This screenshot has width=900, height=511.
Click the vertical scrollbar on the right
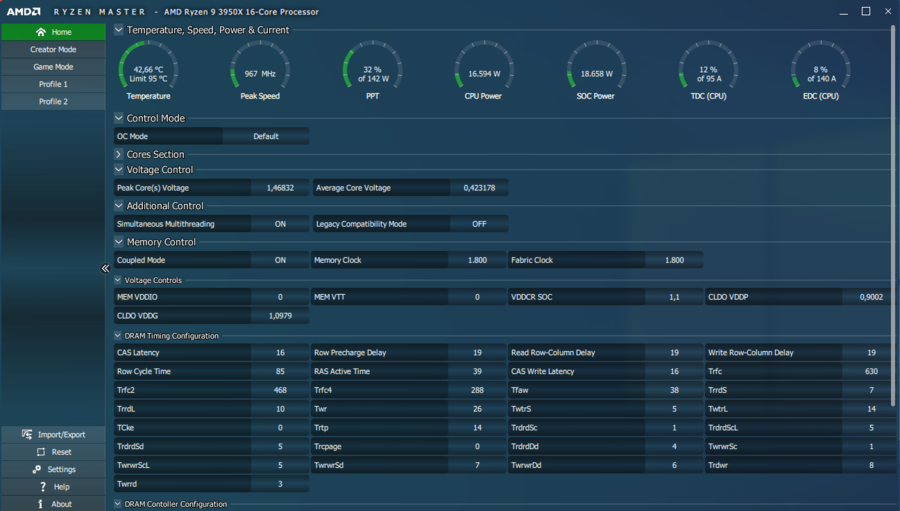[x=893, y=215]
